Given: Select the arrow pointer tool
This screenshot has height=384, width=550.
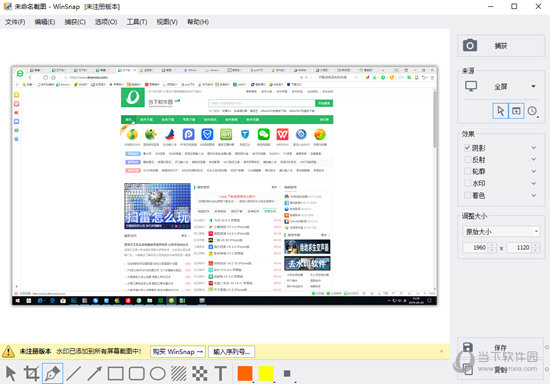Looking at the screenshot, I should click(11, 373).
